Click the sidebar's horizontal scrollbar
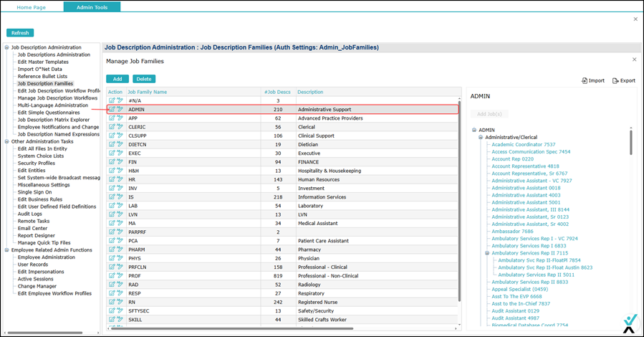Screen dimensions: 644x337 pyautogui.click(x=44, y=333)
